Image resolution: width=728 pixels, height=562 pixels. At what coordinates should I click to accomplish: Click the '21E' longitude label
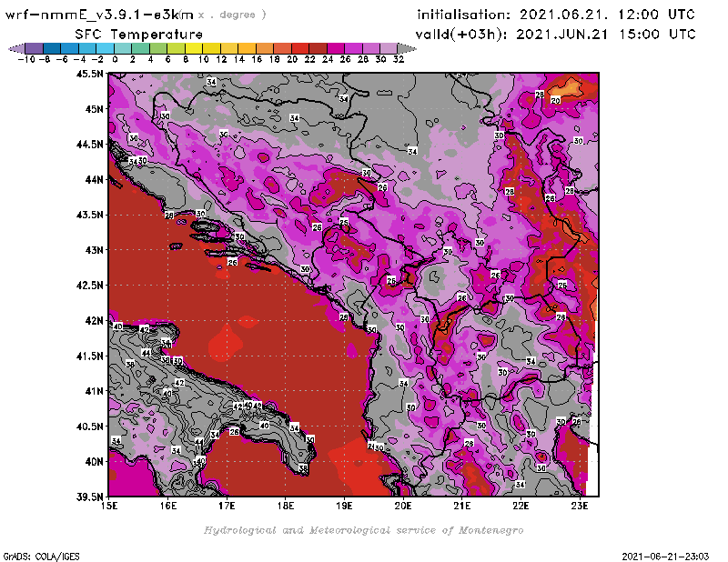coord(462,506)
